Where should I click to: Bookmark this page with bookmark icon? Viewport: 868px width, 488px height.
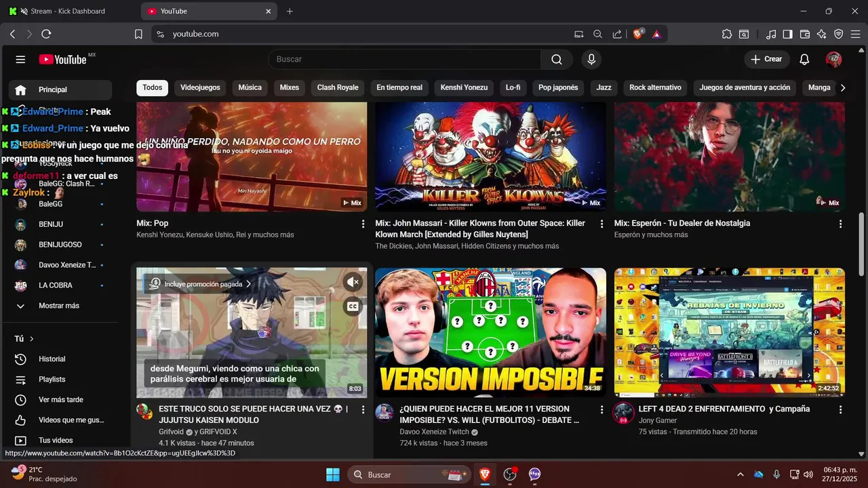138,34
